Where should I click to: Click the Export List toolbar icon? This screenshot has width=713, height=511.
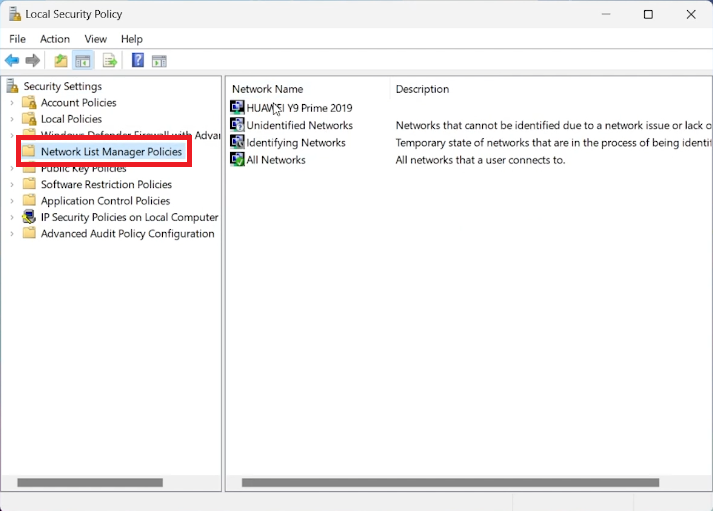[110, 61]
